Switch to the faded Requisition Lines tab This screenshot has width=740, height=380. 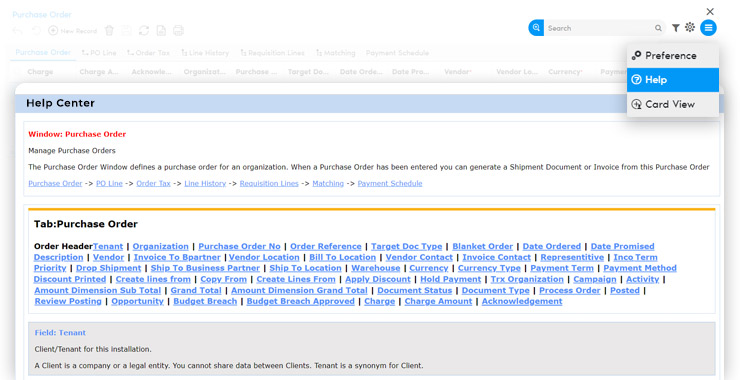272,53
